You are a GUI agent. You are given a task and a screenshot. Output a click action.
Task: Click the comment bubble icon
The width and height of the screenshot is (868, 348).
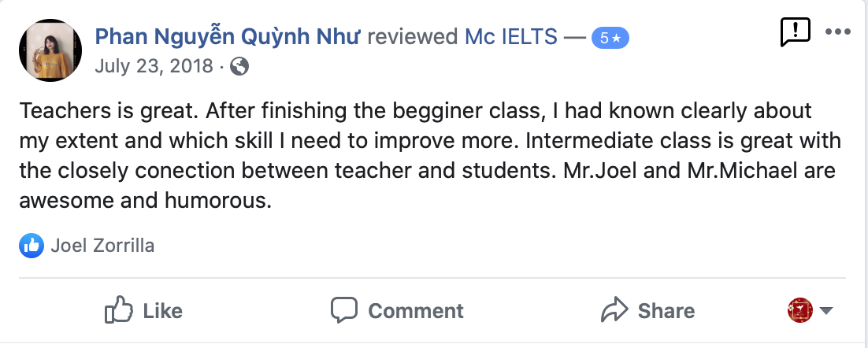(345, 310)
